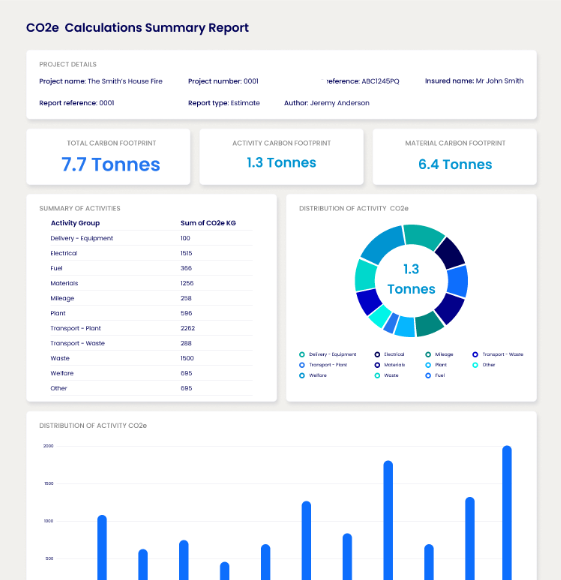Click the CO2e value in the Welfare row

coord(186,374)
